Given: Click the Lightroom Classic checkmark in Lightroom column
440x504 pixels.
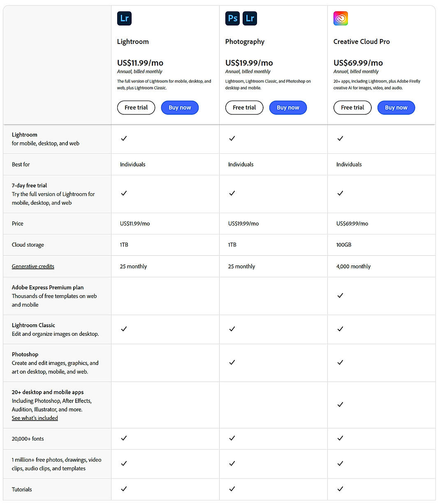Looking at the screenshot, I should click(124, 329).
